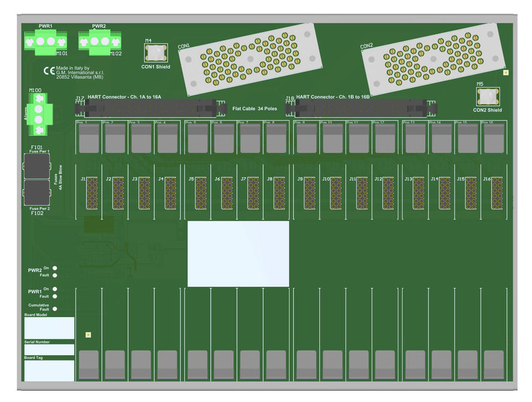Click the M5 CON2 Shield stud
Image resolution: width=532 pixels, height=402 pixels.
pos(487,96)
